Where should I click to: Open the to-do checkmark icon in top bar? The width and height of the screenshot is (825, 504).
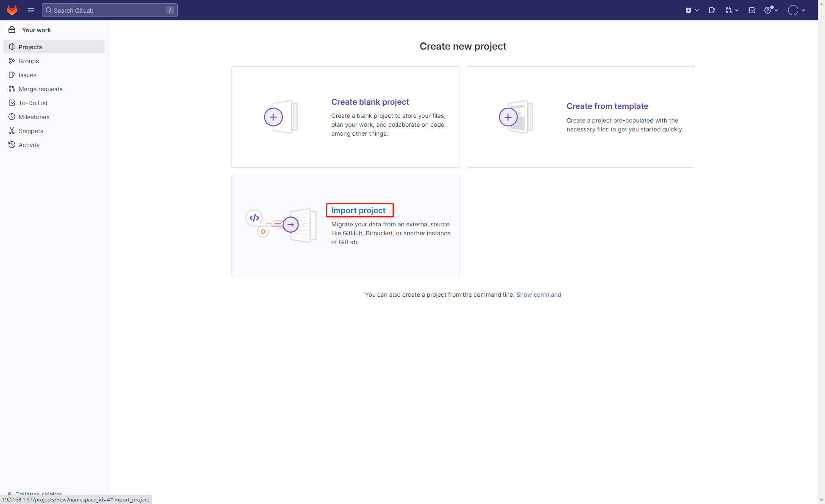coord(752,10)
